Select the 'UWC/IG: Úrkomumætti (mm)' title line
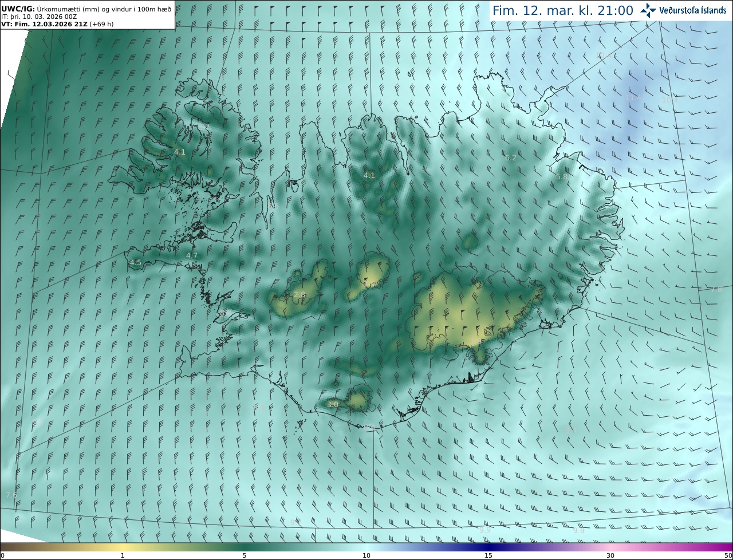The width and height of the screenshot is (733, 560). (x=86, y=9)
